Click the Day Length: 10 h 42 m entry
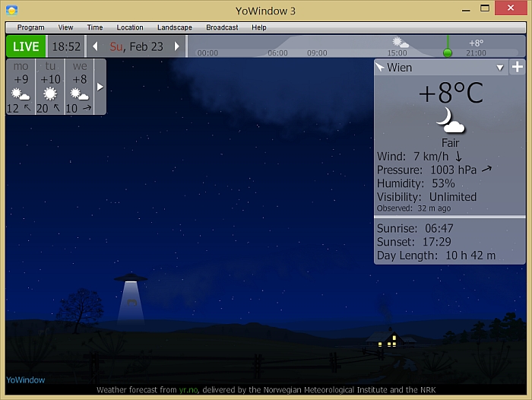This screenshot has height=400, width=532. pos(436,256)
